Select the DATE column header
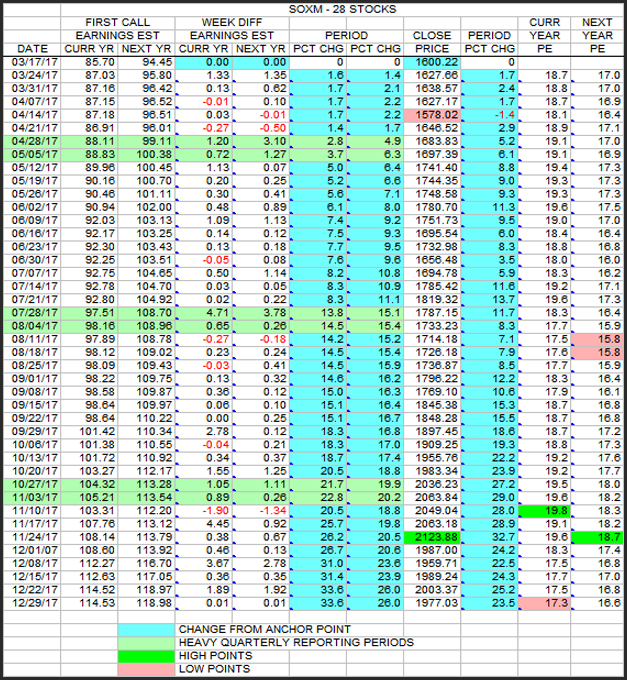The image size is (627, 680). coord(32,48)
